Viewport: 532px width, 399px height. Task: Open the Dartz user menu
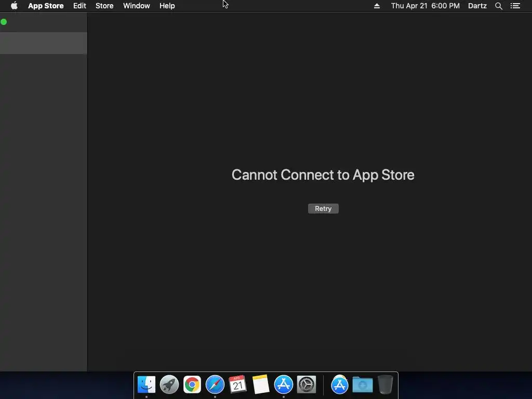pyautogui.click(x=477, y=6)
